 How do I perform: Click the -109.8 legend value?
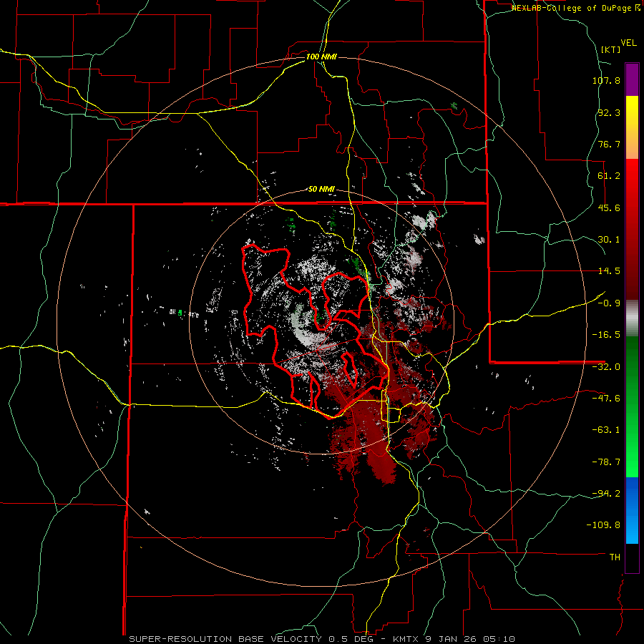pyautogui.click(x=604, y=525)
